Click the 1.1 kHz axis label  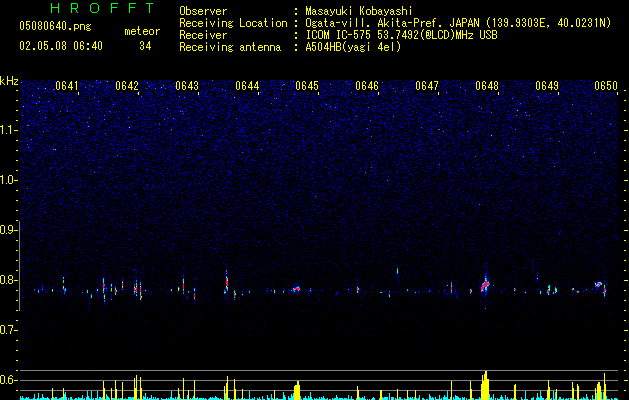(9, 130)
